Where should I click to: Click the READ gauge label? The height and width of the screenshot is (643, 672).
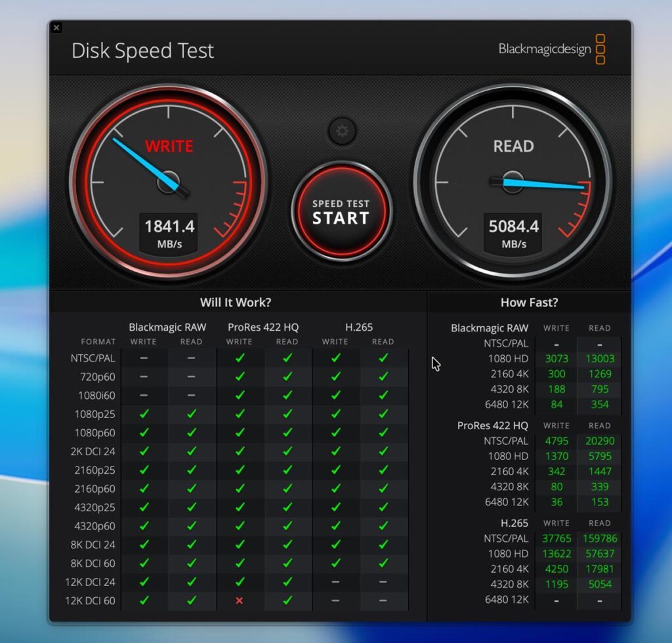pos(513,146)
